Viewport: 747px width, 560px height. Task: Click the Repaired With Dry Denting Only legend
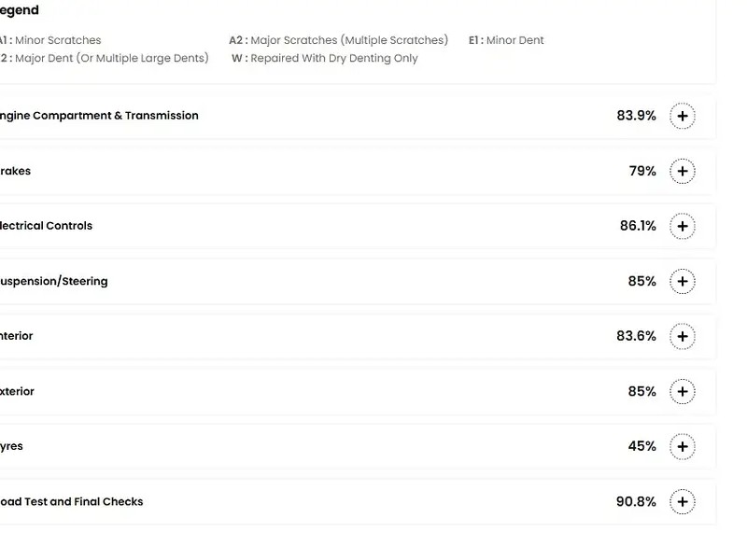(x=325, y=58)
